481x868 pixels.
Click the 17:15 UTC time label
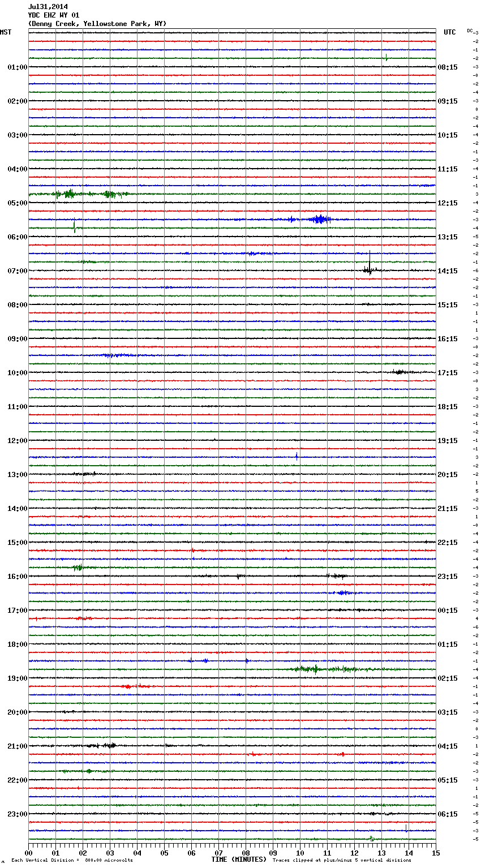coord(448,373)
